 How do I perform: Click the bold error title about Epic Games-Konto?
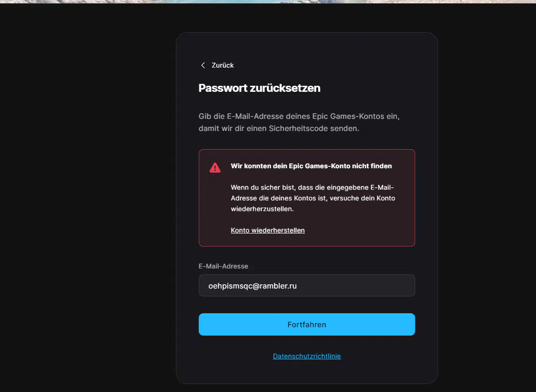311,166
